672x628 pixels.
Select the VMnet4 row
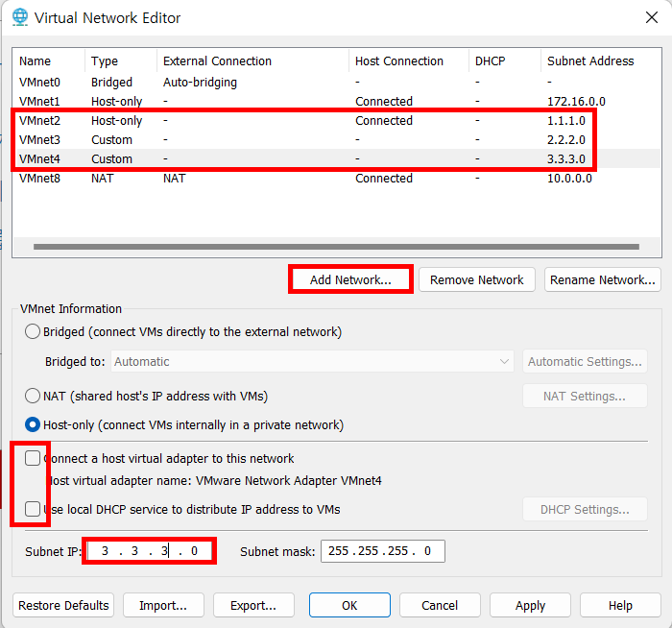(336, 158)
